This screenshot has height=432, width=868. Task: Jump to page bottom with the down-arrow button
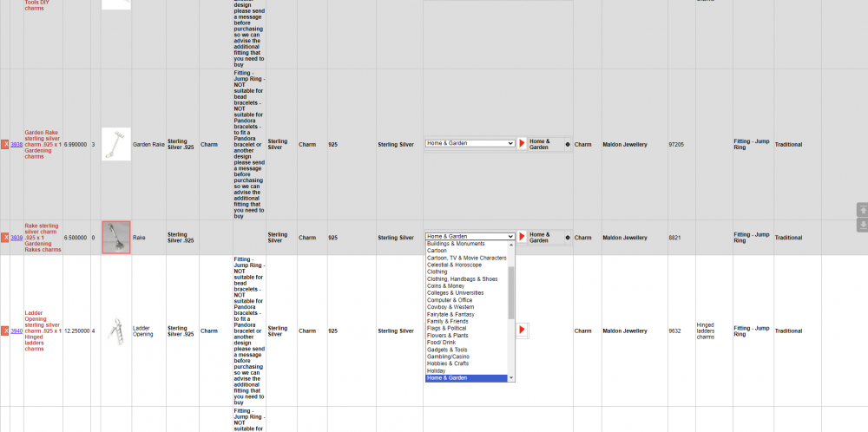(x=863, y=226)
